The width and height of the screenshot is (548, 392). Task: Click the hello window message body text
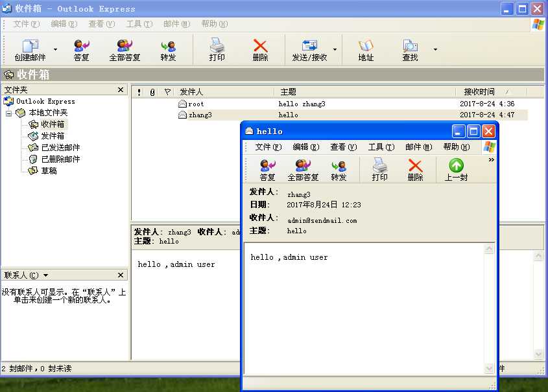point(289,257)
